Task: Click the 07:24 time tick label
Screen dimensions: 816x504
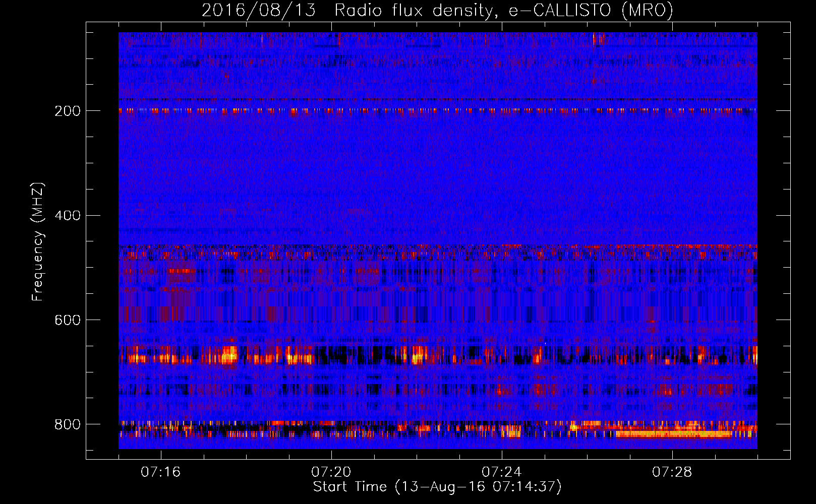Action: [501, 472]
